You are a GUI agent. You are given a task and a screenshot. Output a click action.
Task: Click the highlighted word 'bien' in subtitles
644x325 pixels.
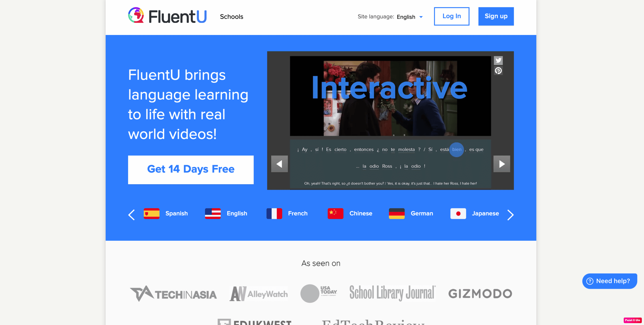tap(457, 150)
